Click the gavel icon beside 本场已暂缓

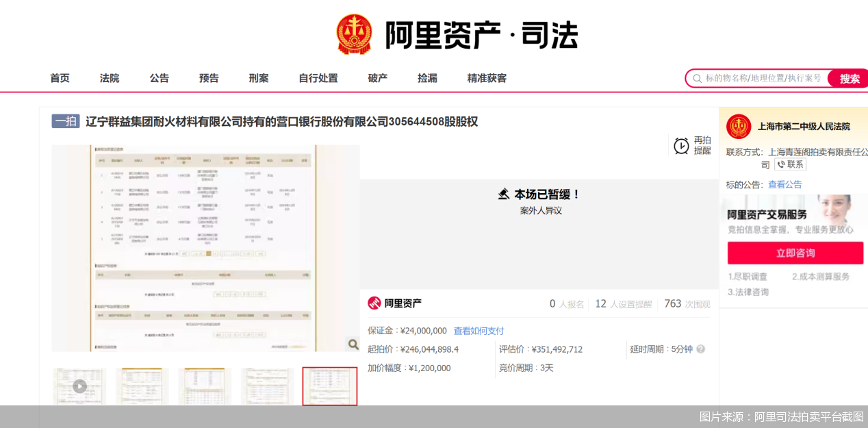click(x=504, y=194)
